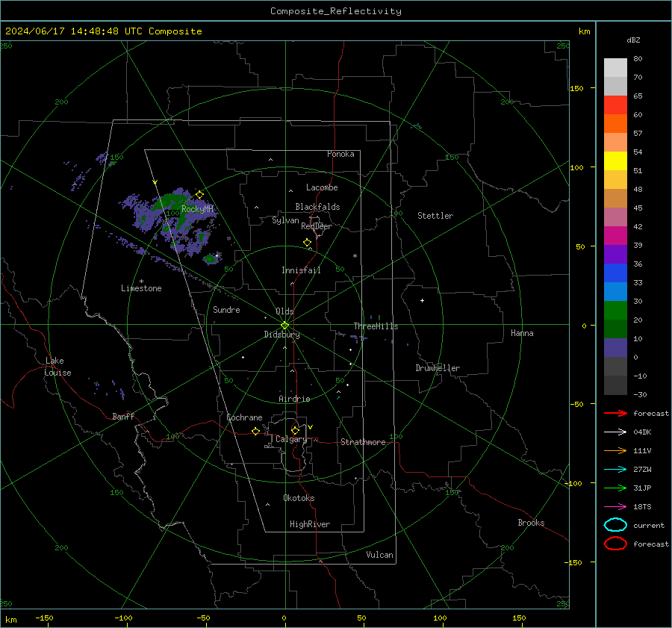
Task: Click the Hanna town label
Action: pos(522,333)
